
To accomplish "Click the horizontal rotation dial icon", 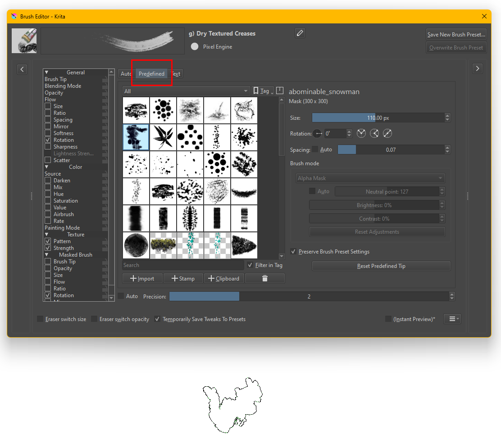I will pyautogui.click(x=317, y=133).
